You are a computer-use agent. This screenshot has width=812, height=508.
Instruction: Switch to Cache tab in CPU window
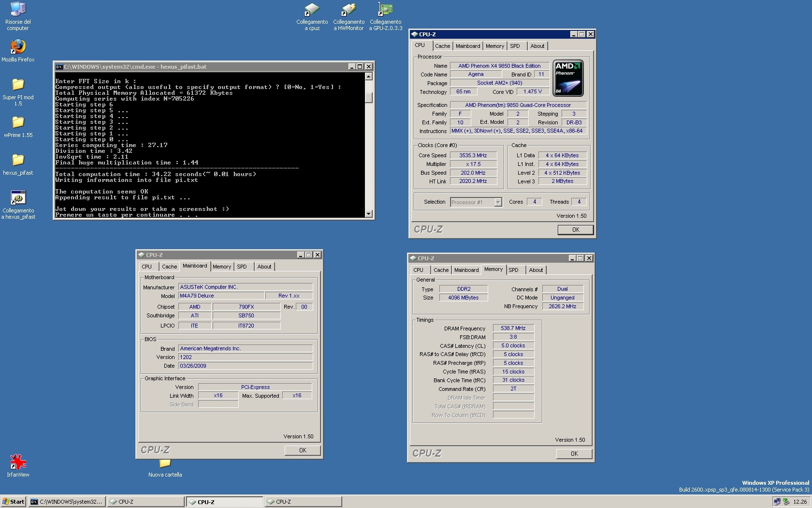tap(442, 46)
